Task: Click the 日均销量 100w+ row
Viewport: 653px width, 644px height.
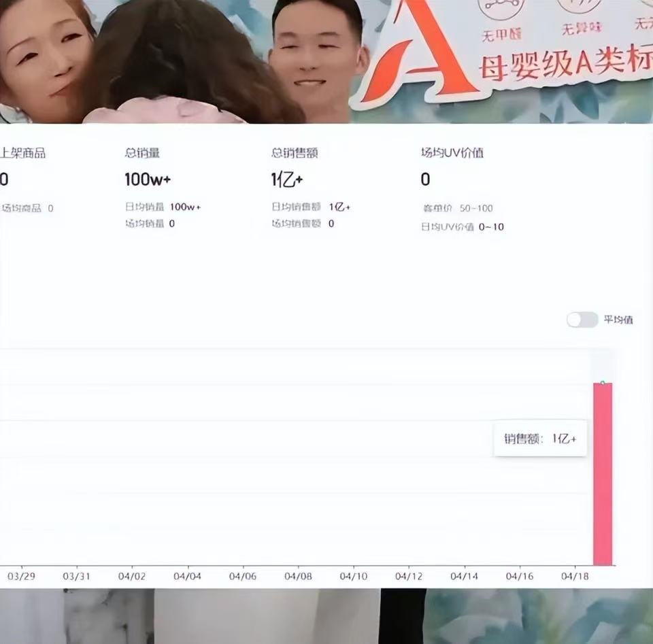Action: click(163, 207)
